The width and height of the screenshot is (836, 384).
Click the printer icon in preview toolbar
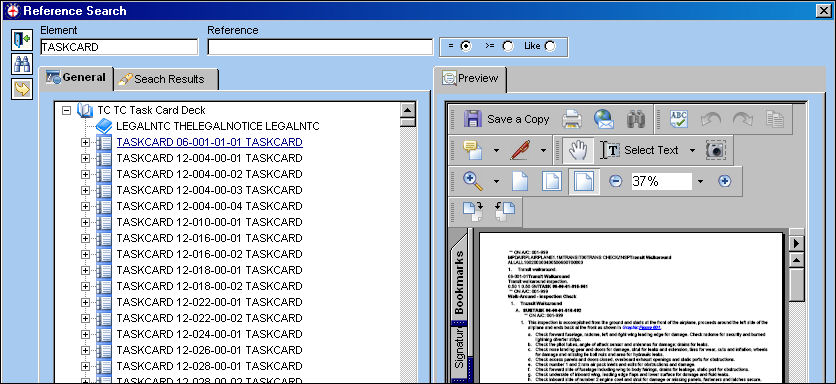572,119
